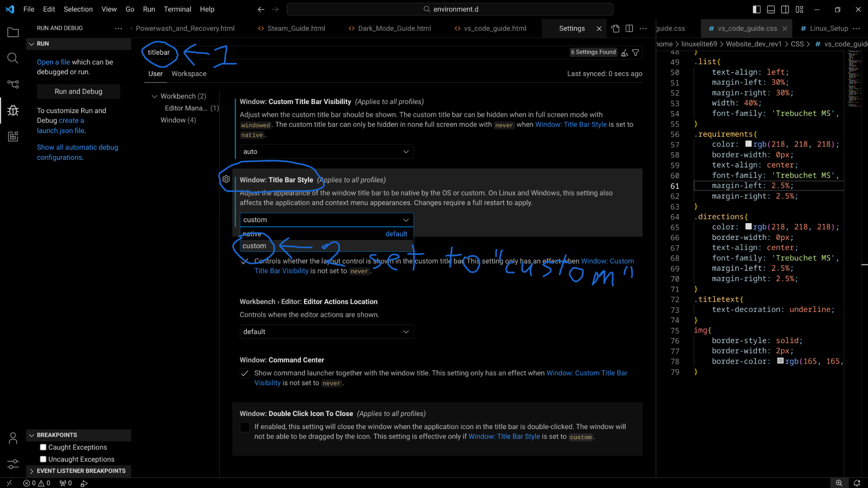
Task: Open more actions for left editor group
Action: click(643, 29)
